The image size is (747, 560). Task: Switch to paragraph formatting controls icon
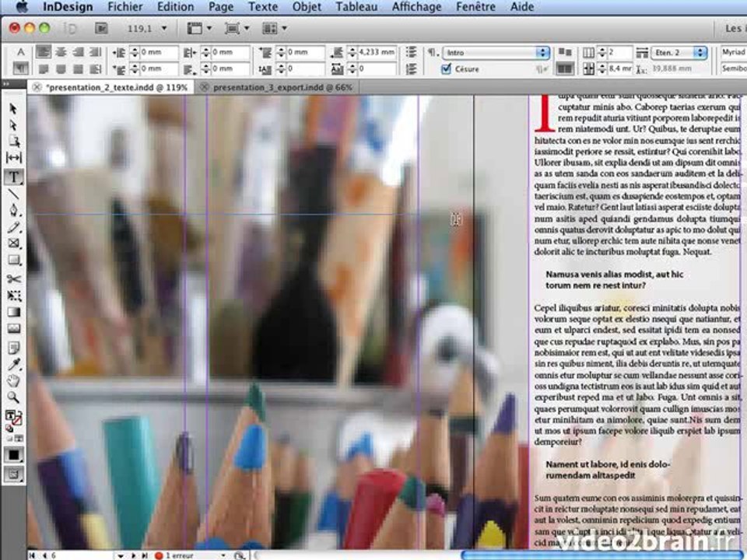(20, 68)
